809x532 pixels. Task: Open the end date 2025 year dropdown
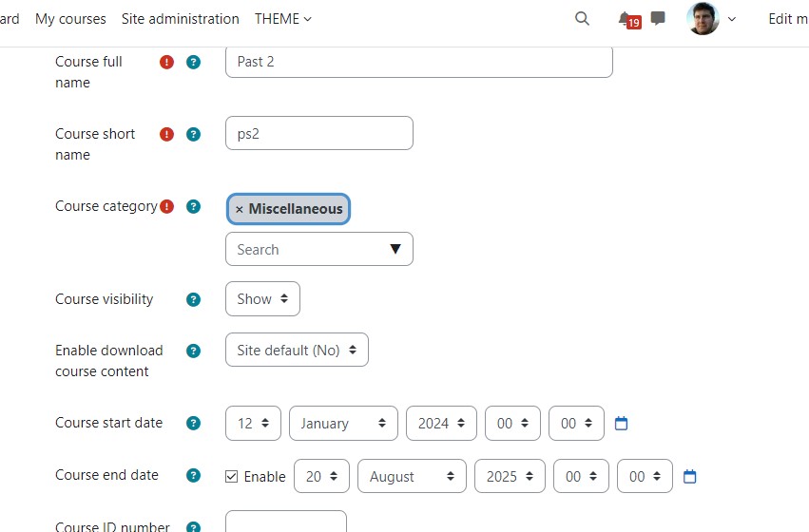[x=510, y=476]
